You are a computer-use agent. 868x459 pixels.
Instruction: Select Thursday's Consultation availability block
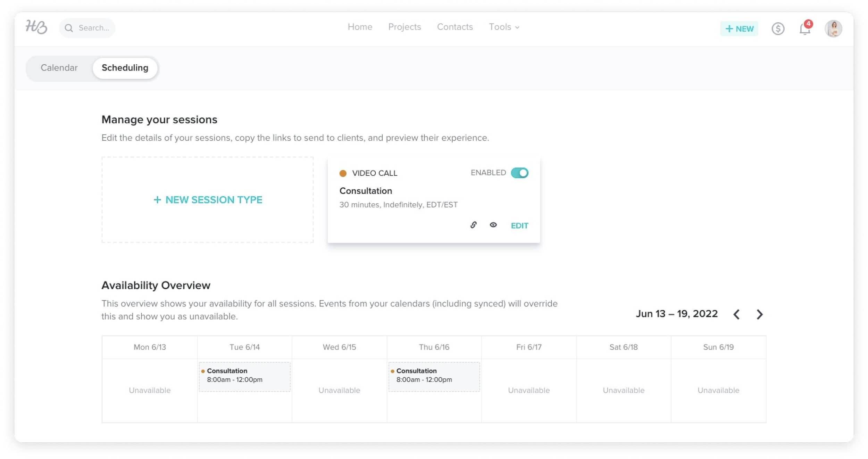click(x=434, y=376)
